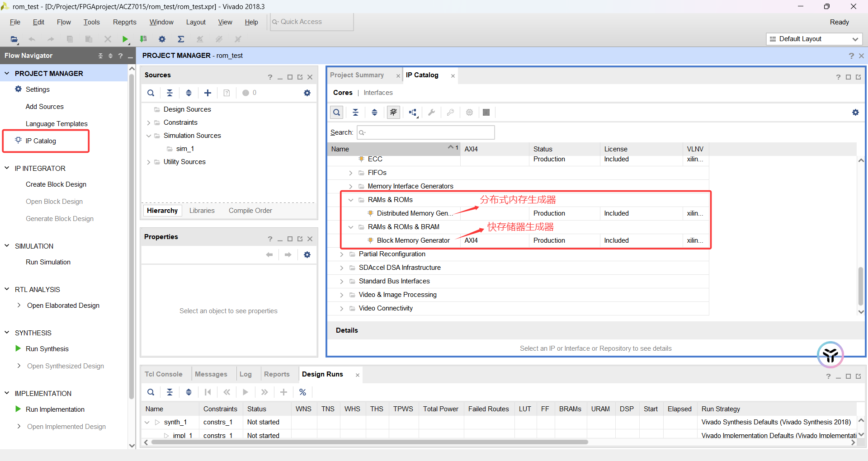The width and height of the screenshot is (868, 461).
Task: Click search icon in Design Runs toolbar
Action: tap(151, 392)
